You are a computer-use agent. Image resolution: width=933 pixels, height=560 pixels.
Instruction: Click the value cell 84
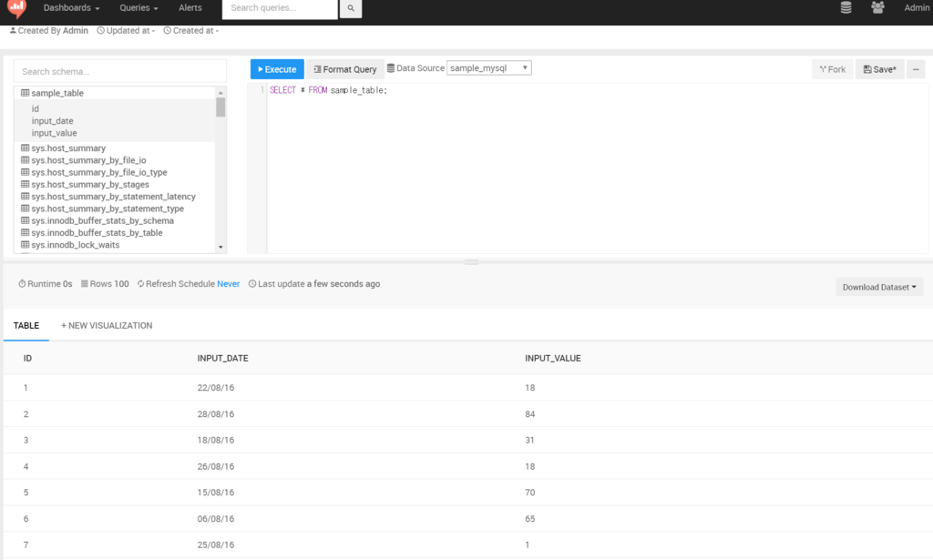(529, 413)
